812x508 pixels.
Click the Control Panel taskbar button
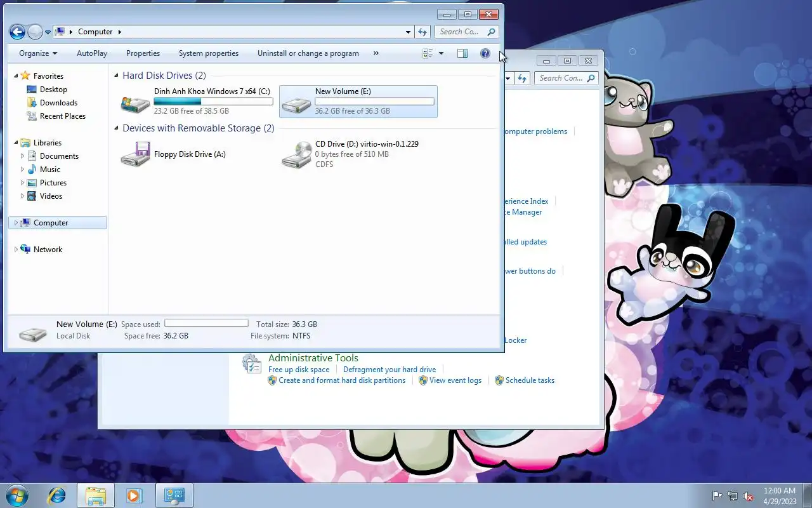[174, 495]
